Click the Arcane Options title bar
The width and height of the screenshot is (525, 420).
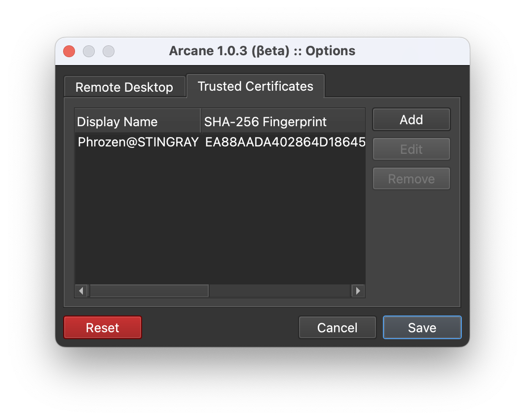[x=262, y=51]
